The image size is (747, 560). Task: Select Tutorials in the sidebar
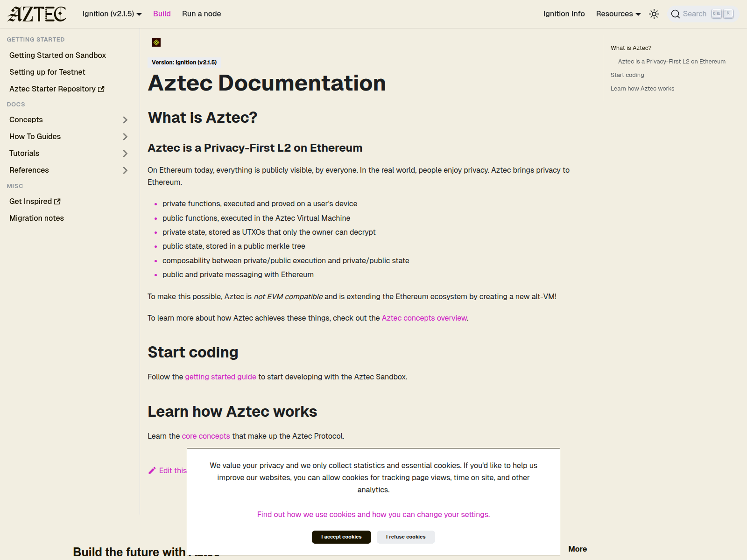click(24, 153)
